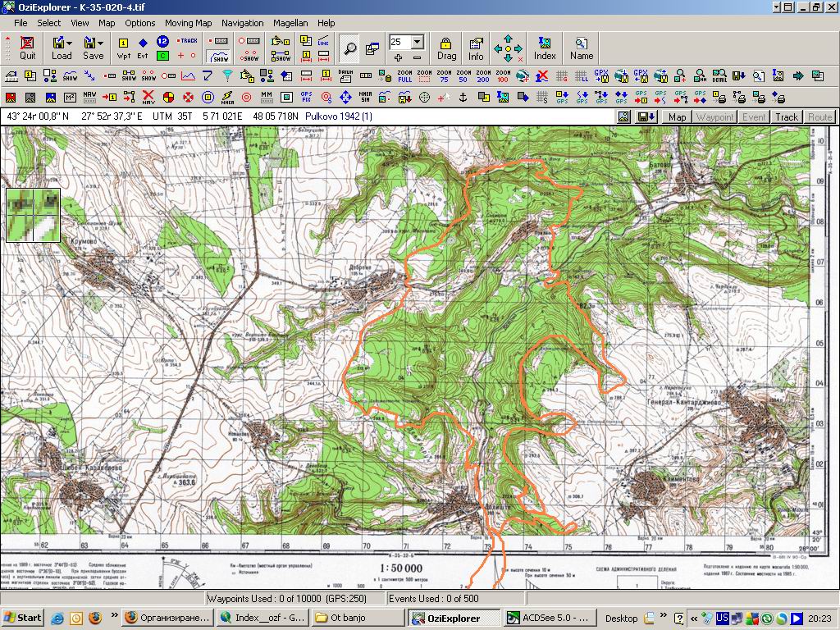Toggle the Track control button
This screenshot has height=630, width=840.
tap(787, 117)
